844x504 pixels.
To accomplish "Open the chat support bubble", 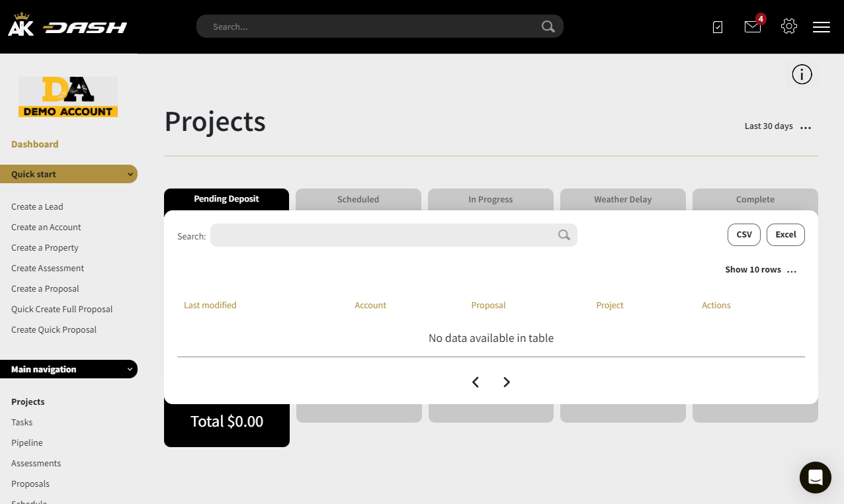I will (816, 478).
